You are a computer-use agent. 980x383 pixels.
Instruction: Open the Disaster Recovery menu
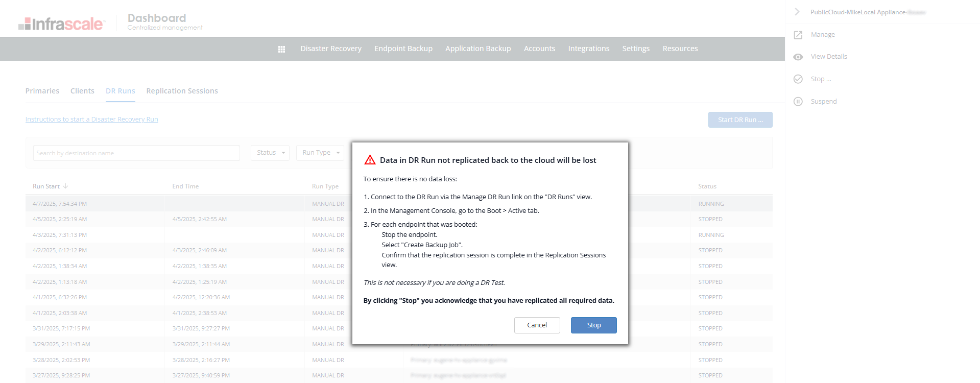point(331,49)
